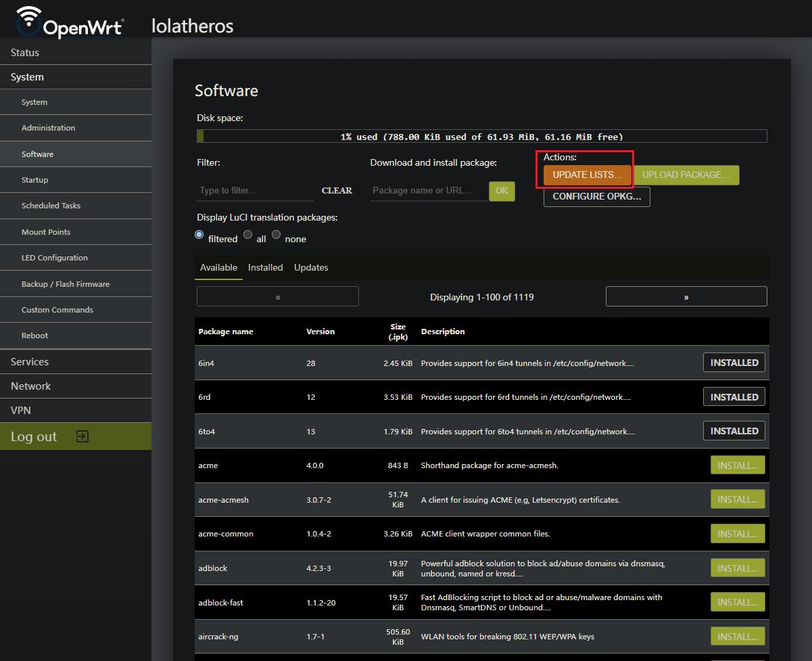Open Scheduled Tasks page
The image size is (812, 661).
76,206
